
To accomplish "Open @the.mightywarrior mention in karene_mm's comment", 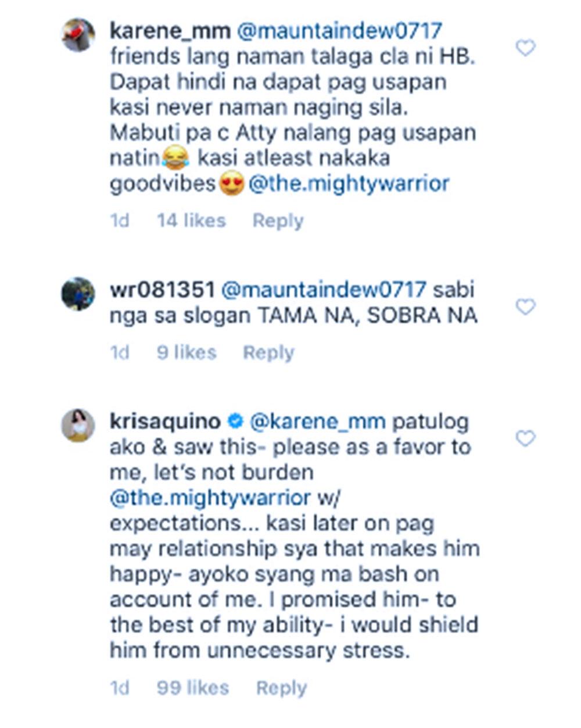I will pyautogui.click(x=349, y=184).
